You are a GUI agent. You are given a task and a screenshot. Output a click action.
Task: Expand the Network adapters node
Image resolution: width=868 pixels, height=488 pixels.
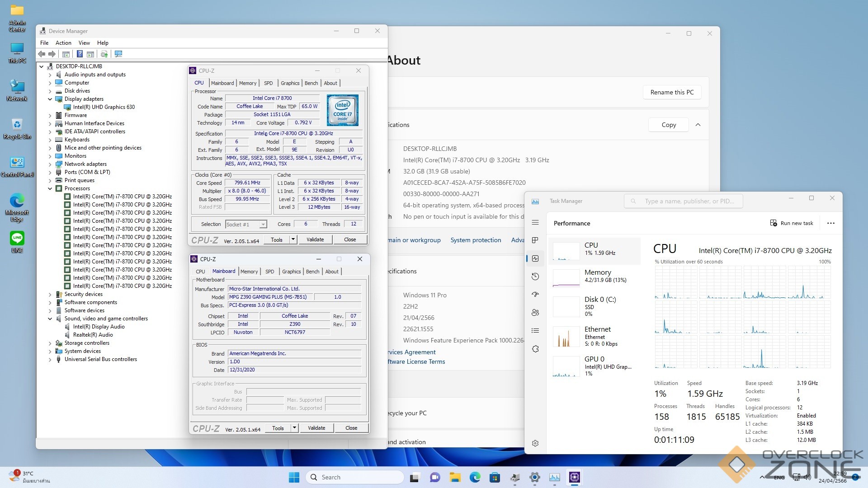coord(50,164)
